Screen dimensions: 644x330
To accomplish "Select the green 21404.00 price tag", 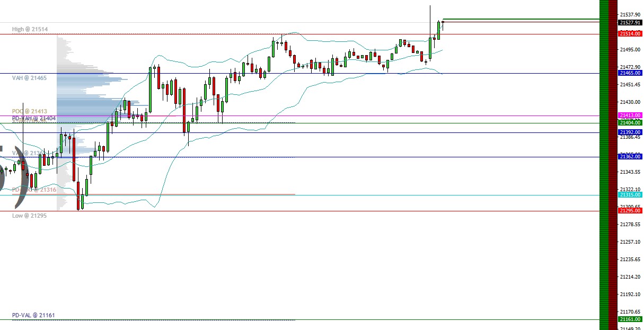I will (x=630, y=122).
